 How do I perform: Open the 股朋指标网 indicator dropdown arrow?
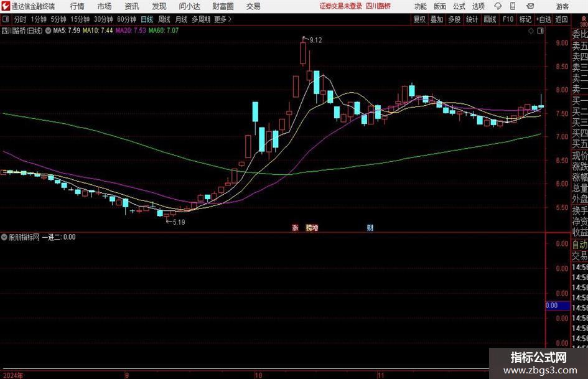pyautogui.click(x=4, y=237)
